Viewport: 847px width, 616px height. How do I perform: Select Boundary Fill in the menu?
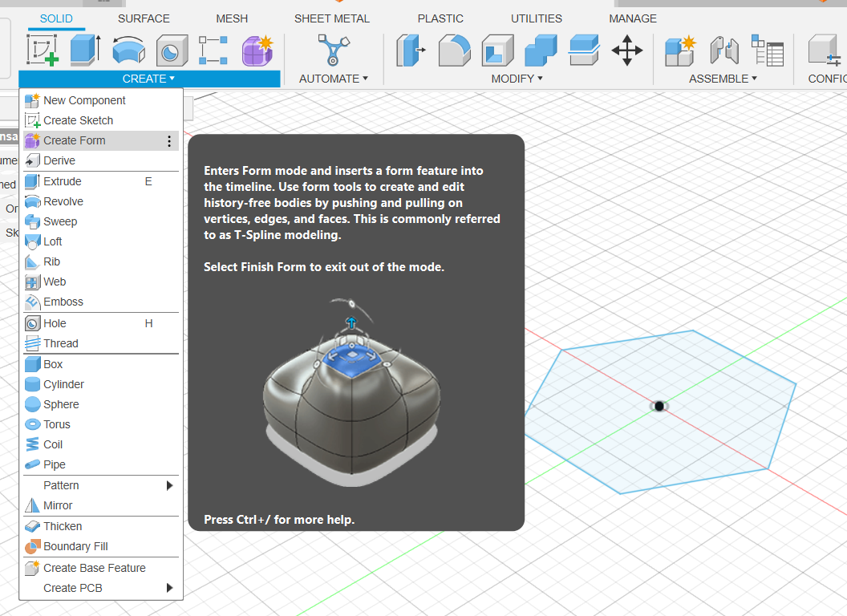pyautogui.click(x=101, y=546)
